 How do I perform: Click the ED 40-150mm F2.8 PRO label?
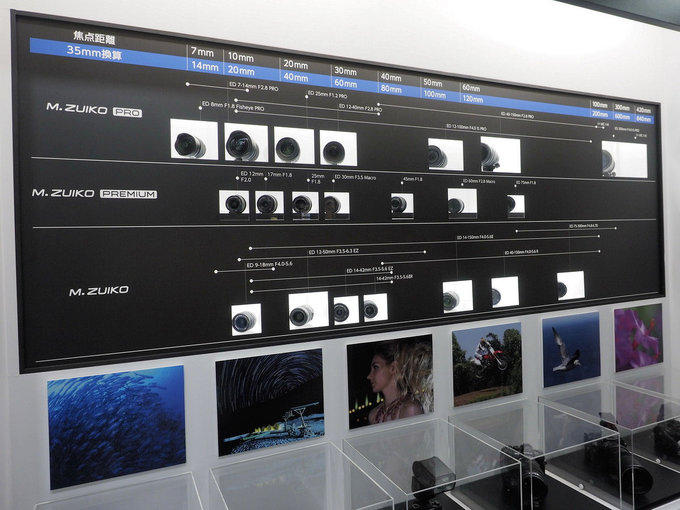517,115
